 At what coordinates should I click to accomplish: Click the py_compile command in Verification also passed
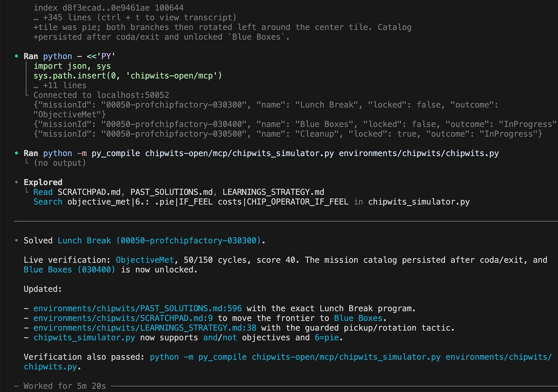288,362
